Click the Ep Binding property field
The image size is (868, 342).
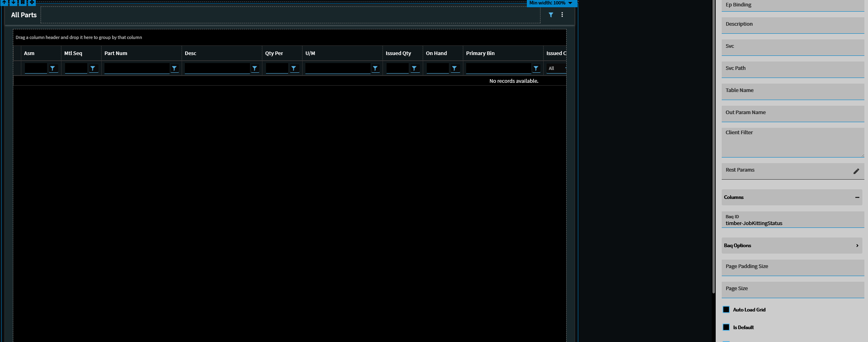click(793, 5)
